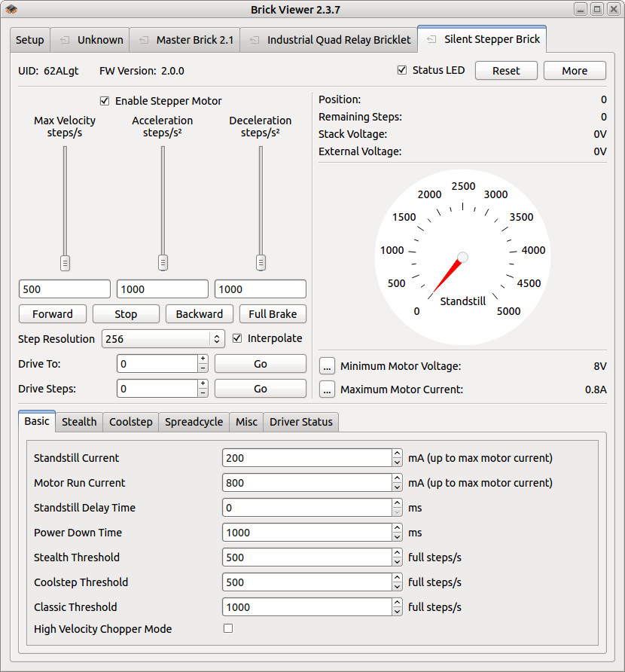
Task: Switch to the Stealth tab
Action: 79,422
